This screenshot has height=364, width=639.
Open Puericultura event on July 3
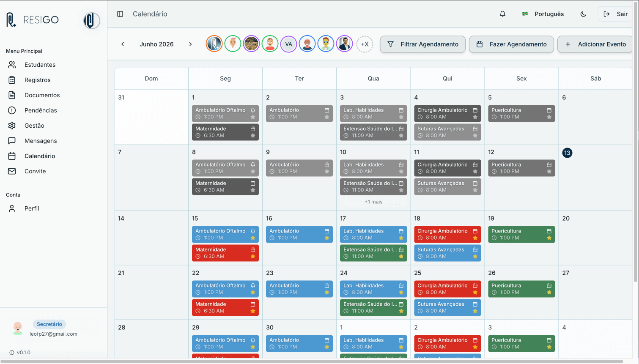[521, 343]
